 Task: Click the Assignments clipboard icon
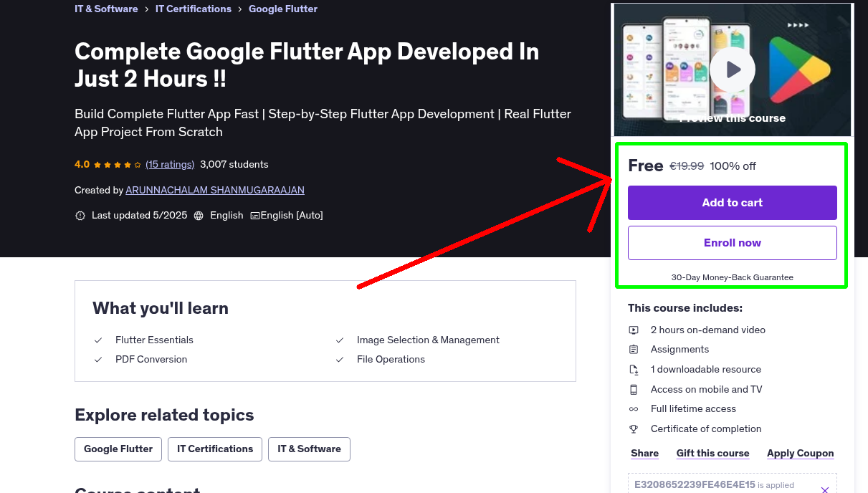click(x=634, y=350)
